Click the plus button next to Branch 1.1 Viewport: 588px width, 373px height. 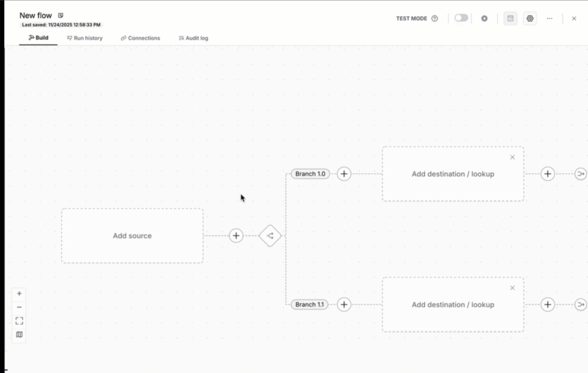tap(344, 305)
